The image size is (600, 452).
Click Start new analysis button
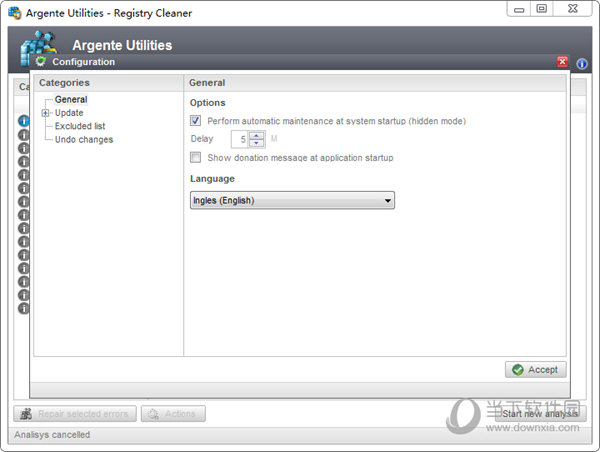pyautogui.click(x=540, y=414)
